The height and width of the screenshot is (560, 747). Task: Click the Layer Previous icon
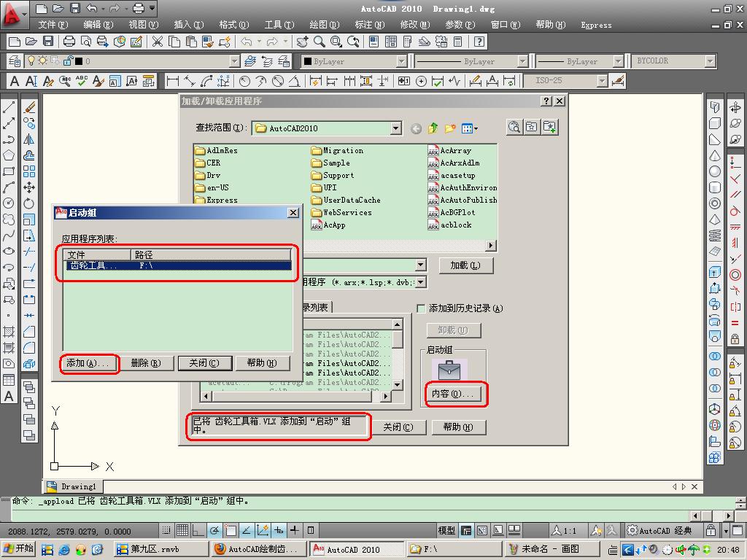[x=267, y=61]
